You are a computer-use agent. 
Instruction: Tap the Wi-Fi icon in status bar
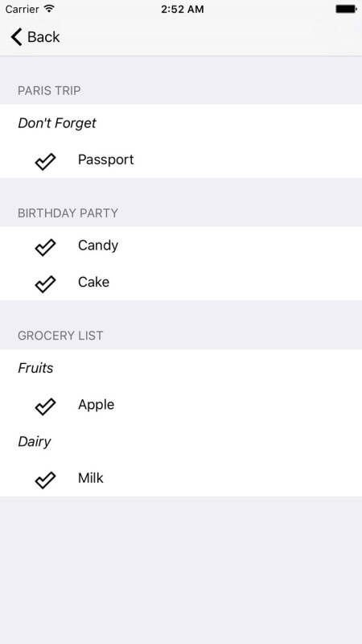(x=49, y=9)
